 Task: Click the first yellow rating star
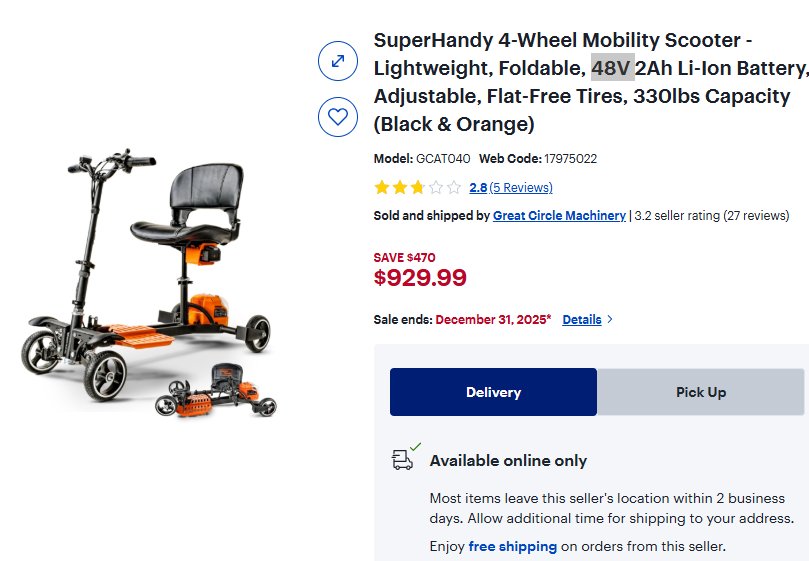(381, 187)
